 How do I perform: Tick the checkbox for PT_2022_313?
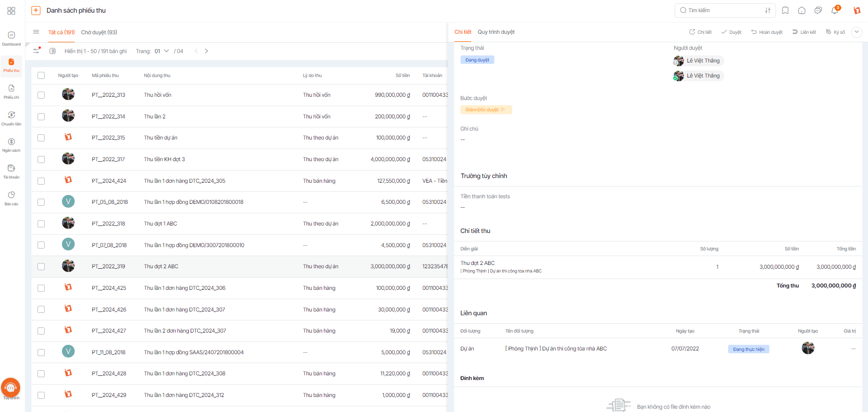coord(41,95)
